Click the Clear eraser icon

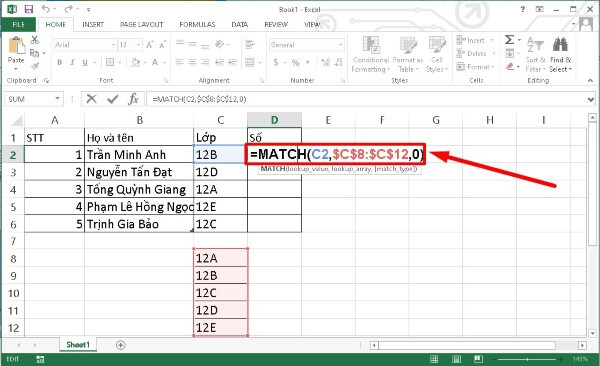(510, 66)
